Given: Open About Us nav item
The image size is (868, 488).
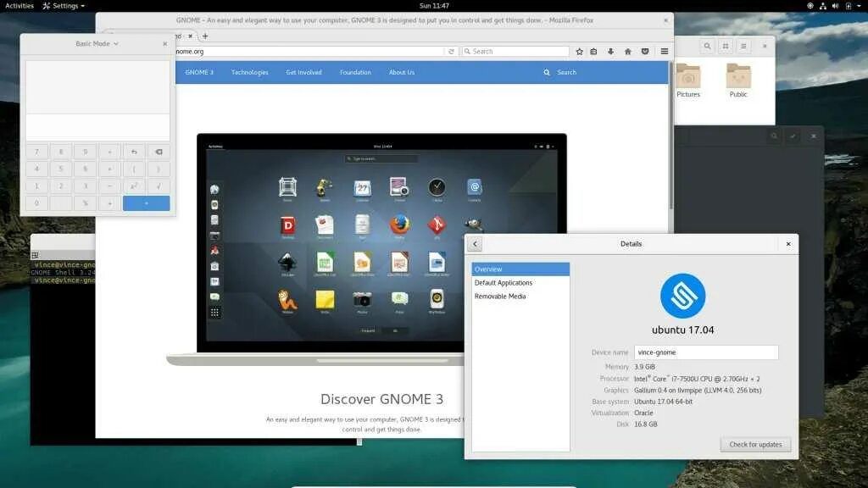Looking at the screenshot, I should (x=401, y=73).
